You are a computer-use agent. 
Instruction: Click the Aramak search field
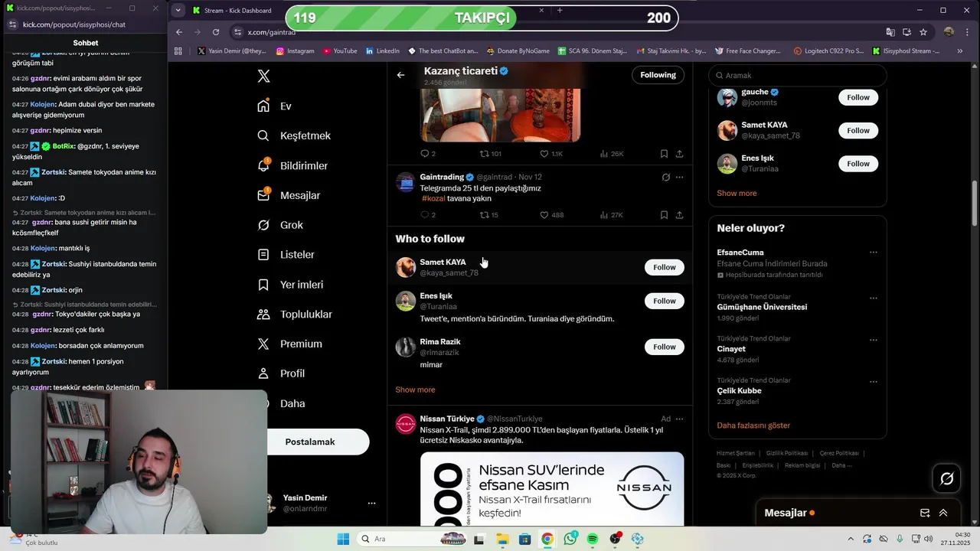tap(798, 75)
